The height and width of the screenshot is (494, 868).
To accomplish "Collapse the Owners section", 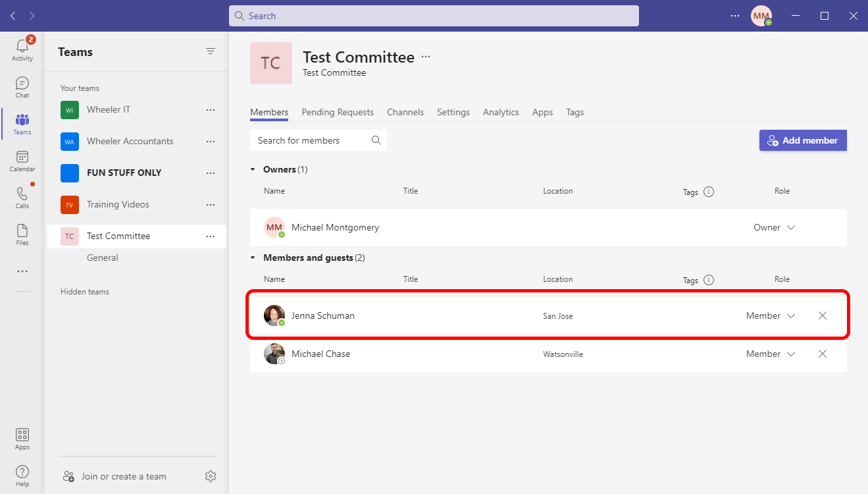I will (x=253, y=169).
